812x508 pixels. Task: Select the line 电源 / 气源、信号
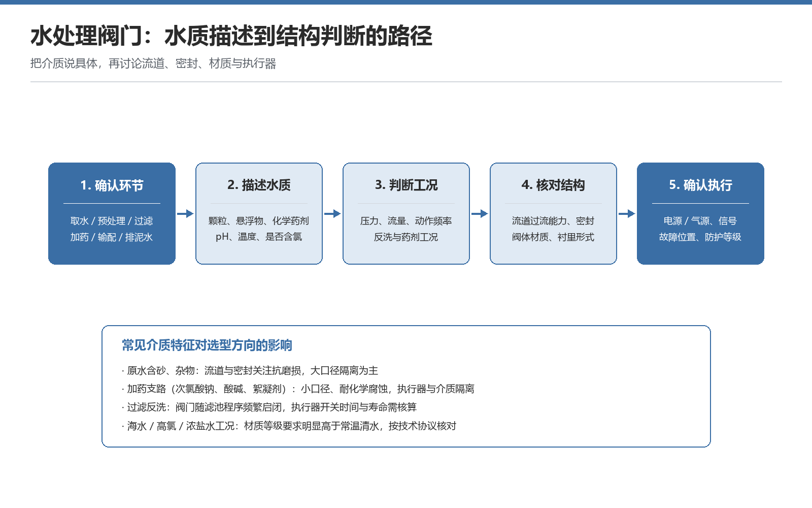pyautogui.click(x=700, y=221)
